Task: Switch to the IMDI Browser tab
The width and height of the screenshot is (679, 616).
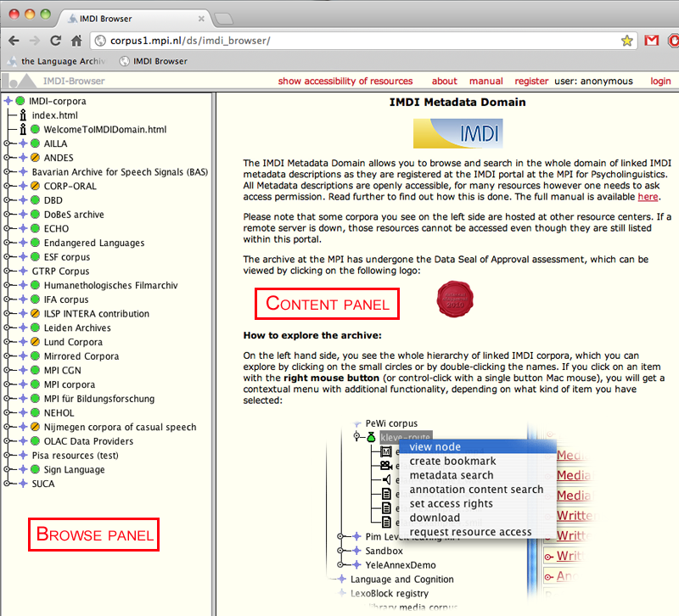Action: coord(134,19)
